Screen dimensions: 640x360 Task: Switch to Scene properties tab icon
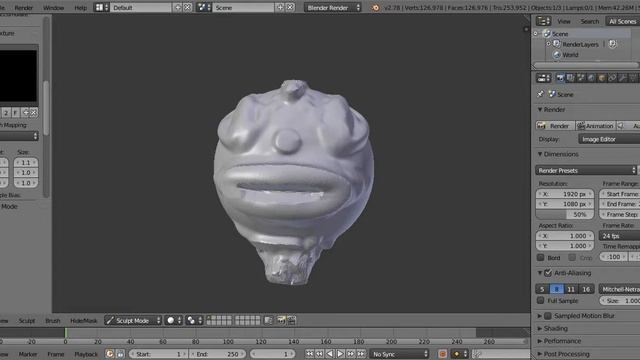tap(580, 78)
